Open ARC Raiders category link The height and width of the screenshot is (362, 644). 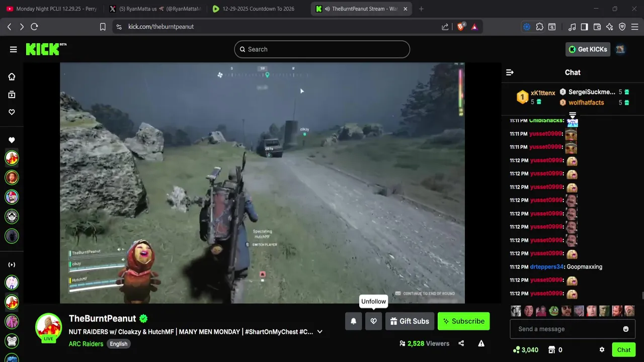click(x=86, y=344)
